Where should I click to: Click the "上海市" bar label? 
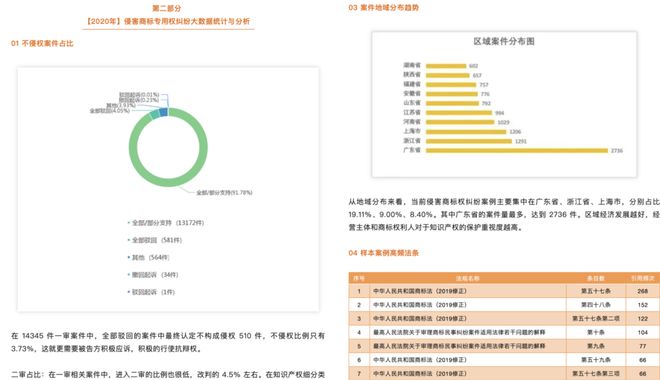412,131
